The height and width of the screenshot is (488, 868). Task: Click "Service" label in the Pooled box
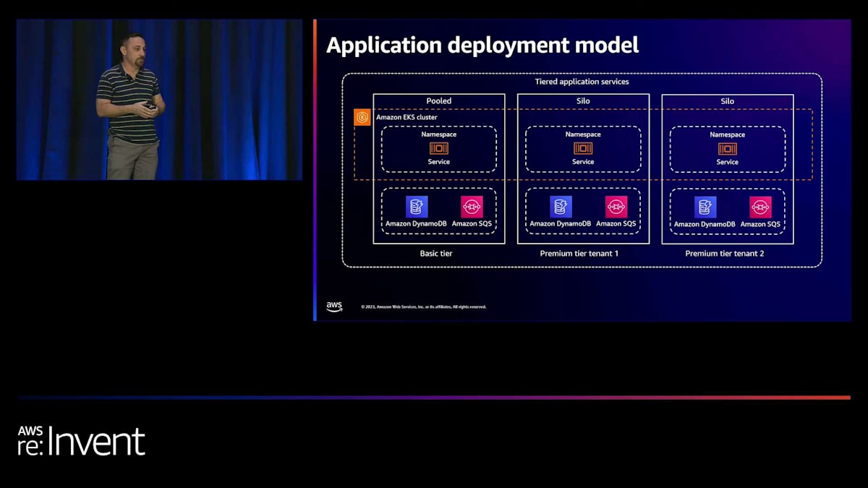438,162
